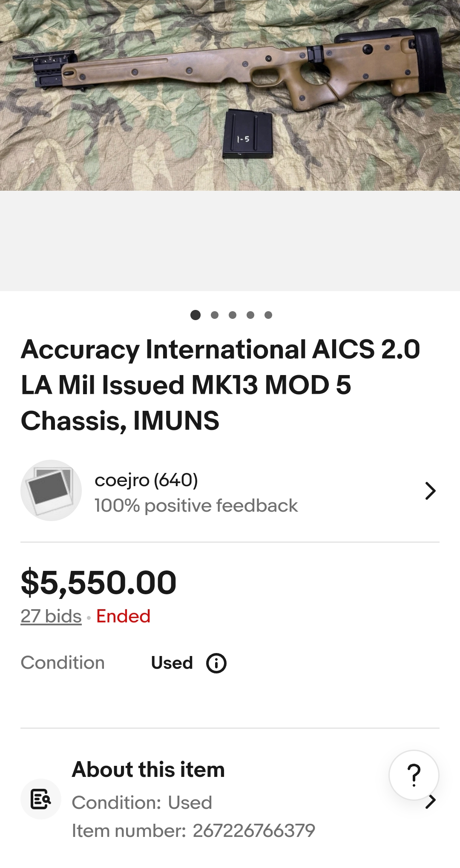The image size is (460, 868).
Task: Jump to third image pagination dot
Action: 233,315
